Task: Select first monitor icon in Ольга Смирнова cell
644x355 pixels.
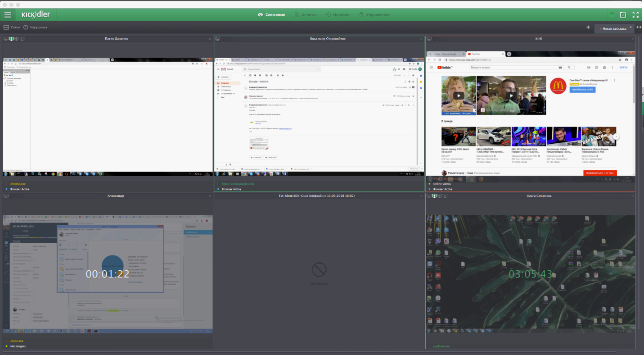Action: pos(428,196)
